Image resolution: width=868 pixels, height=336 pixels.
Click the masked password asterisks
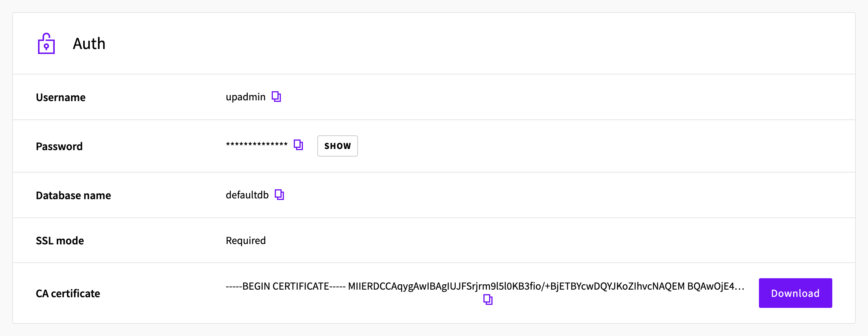[x=257, y=144]
